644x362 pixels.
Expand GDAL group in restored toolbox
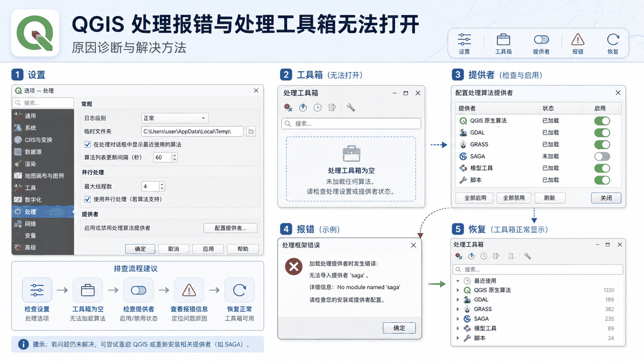[458, 300]
